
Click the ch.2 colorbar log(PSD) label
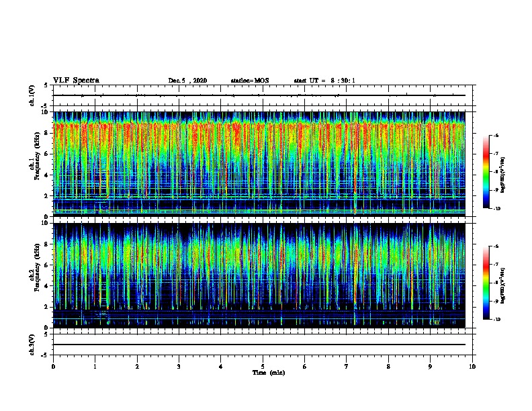click(x=502, y=285)
